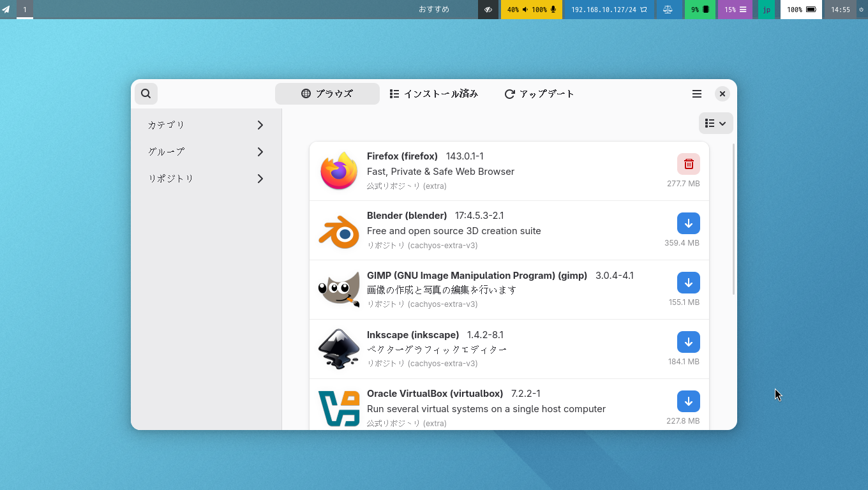Open the Inkscape (inkscape) package title

(x=413, y=335)
